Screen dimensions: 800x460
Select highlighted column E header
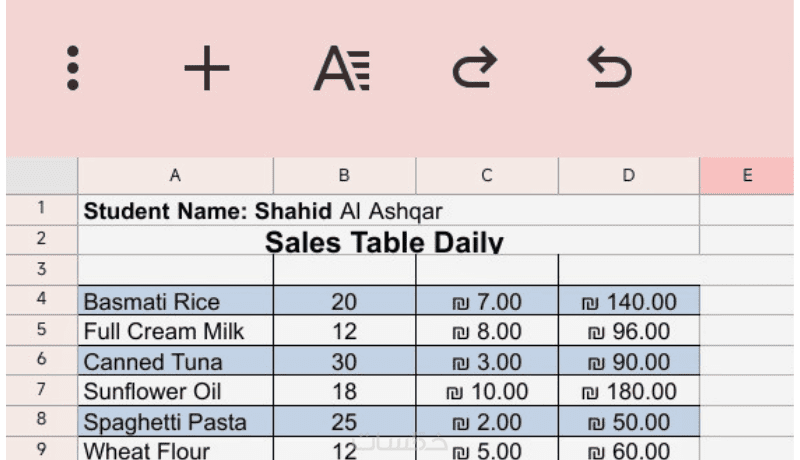click(747, 176)
